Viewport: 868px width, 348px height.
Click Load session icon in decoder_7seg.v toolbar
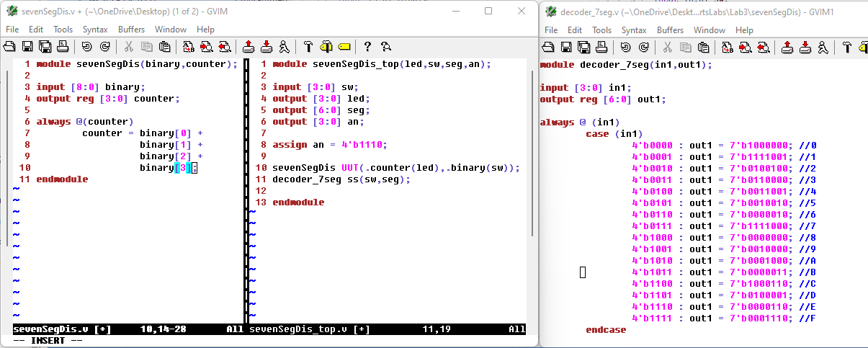coord(787,47)
